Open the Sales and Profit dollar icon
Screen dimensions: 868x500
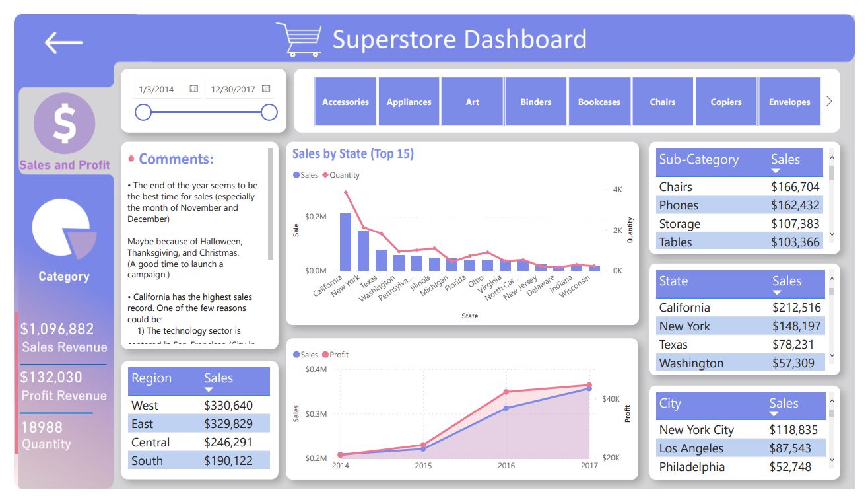tap(65, 124)
